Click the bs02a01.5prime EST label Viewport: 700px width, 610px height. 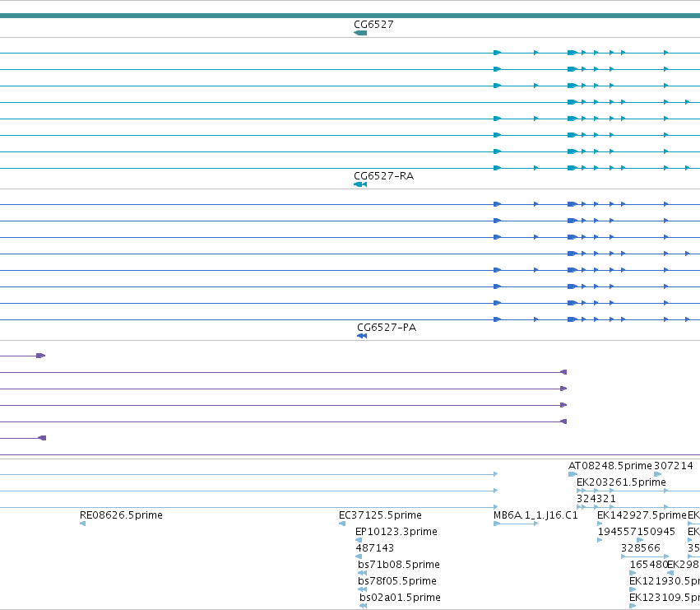tap(400, 598)
